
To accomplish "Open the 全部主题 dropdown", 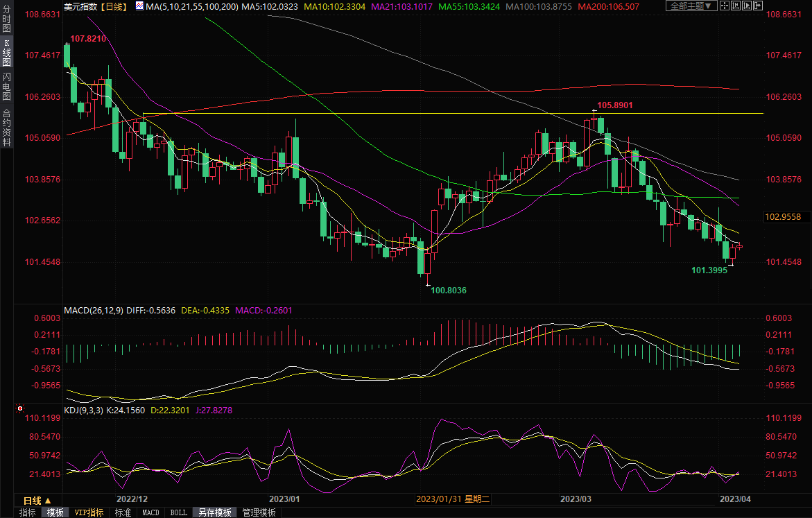I will 685,6.
